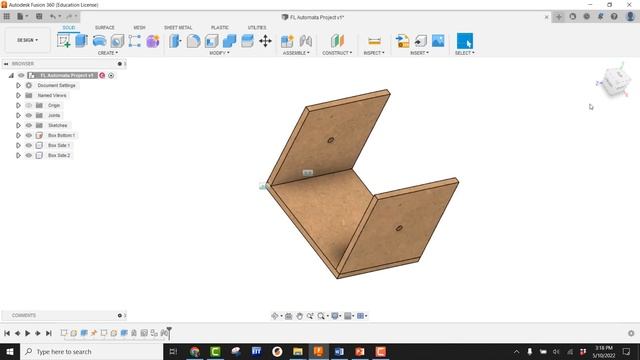
Task: Select the purple Create Form tool
Action: [x=153, y=41]
